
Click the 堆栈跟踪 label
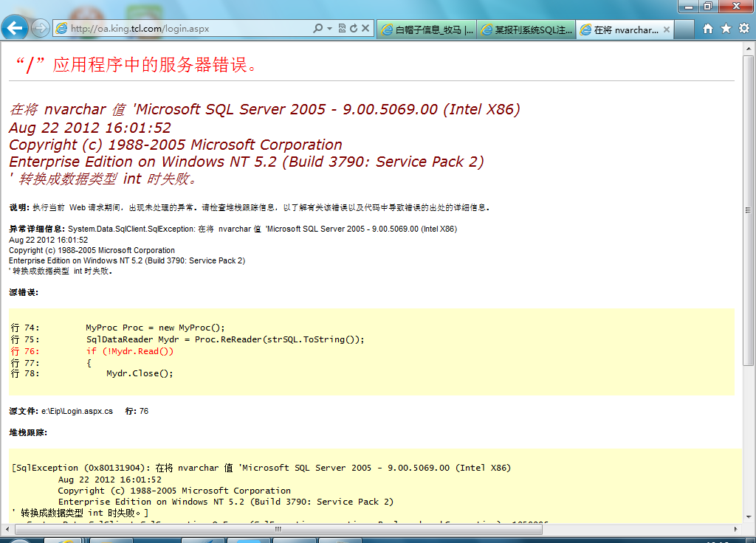28,432
